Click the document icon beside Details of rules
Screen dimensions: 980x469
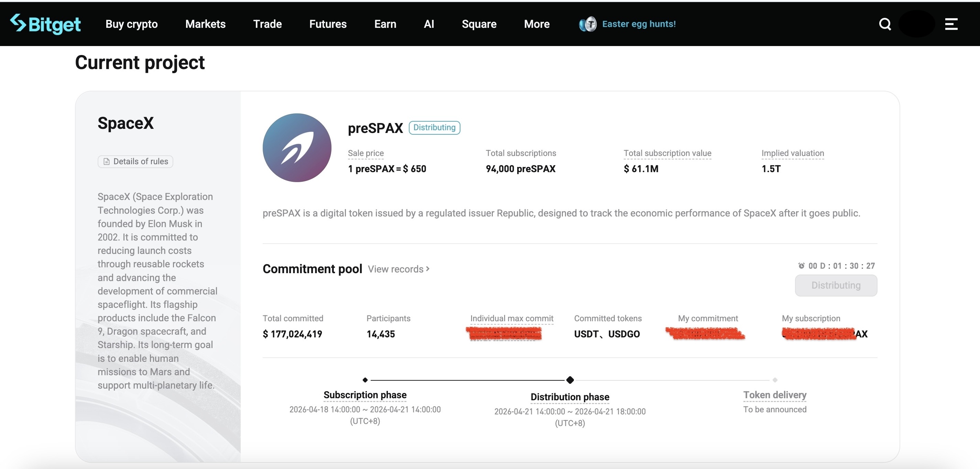coord(107,161)
